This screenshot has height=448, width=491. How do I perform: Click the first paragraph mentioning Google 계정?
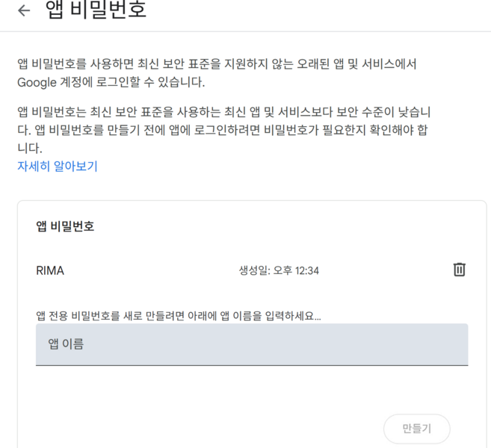[x=217, y=73]
